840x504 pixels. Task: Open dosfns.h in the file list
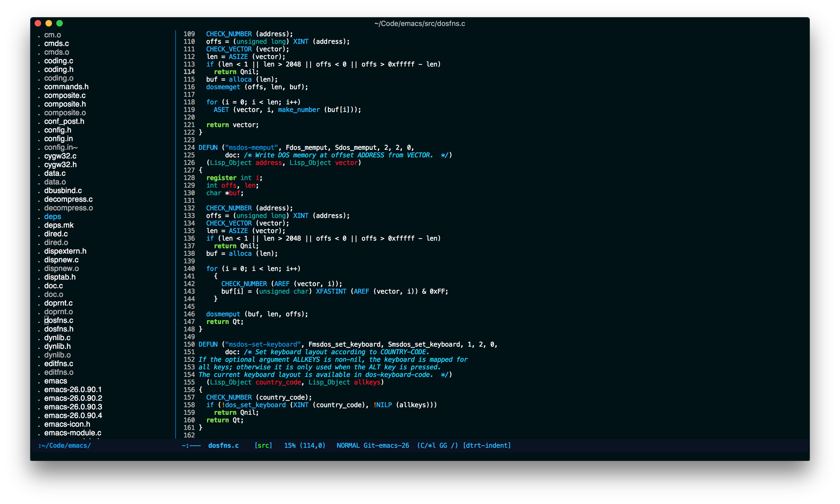click(x=58, y=329)
